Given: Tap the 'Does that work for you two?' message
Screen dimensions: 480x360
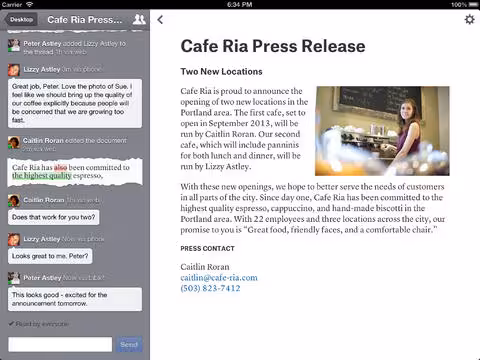Looking at the screenshot, I should 53,217.
